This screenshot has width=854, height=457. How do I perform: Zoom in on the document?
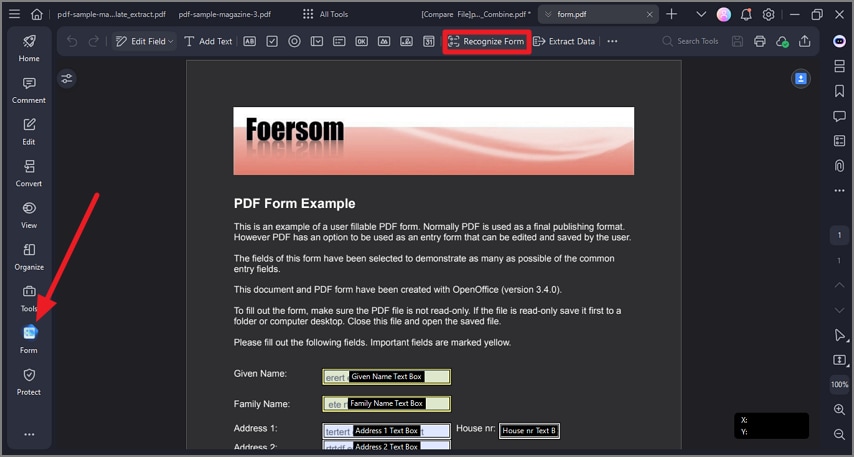pyautogui.click(x=839, y=410)
